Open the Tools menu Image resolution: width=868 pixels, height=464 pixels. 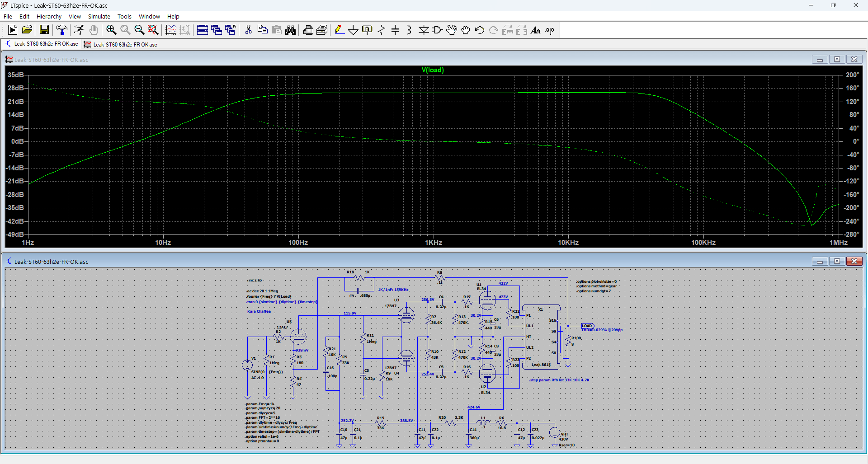[x=124, y=16]
